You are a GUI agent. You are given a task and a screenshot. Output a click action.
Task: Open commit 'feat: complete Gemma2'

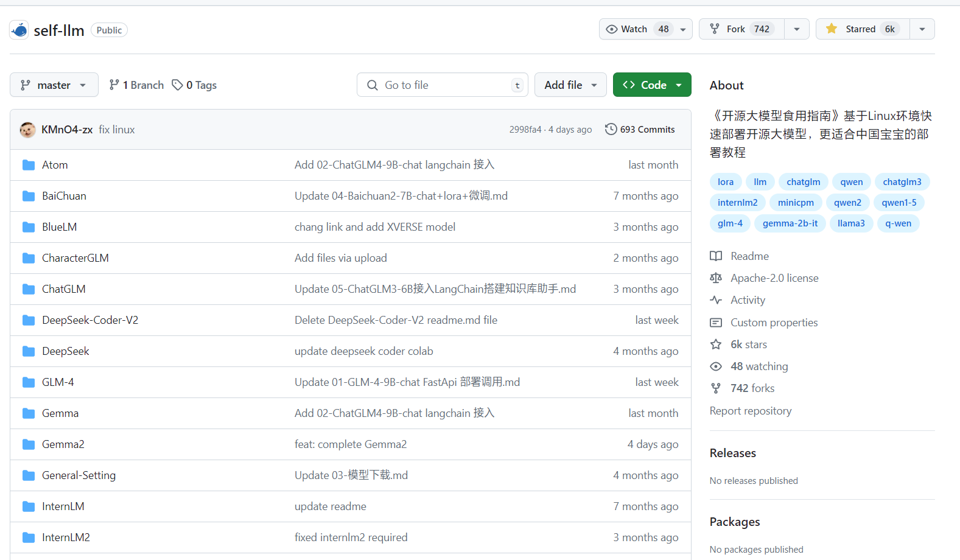(351, 444)
